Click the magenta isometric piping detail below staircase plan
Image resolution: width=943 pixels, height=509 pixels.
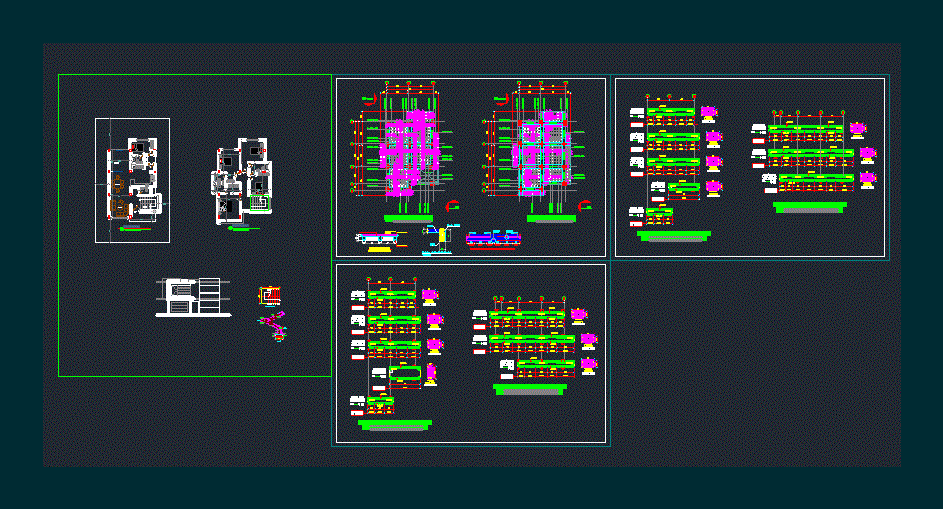click(x=274, y=327)
